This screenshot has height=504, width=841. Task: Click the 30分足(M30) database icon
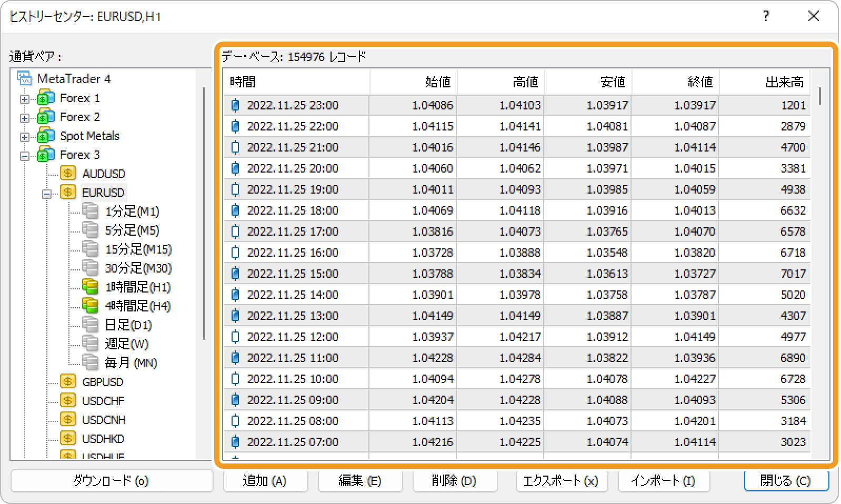[90, 268]
